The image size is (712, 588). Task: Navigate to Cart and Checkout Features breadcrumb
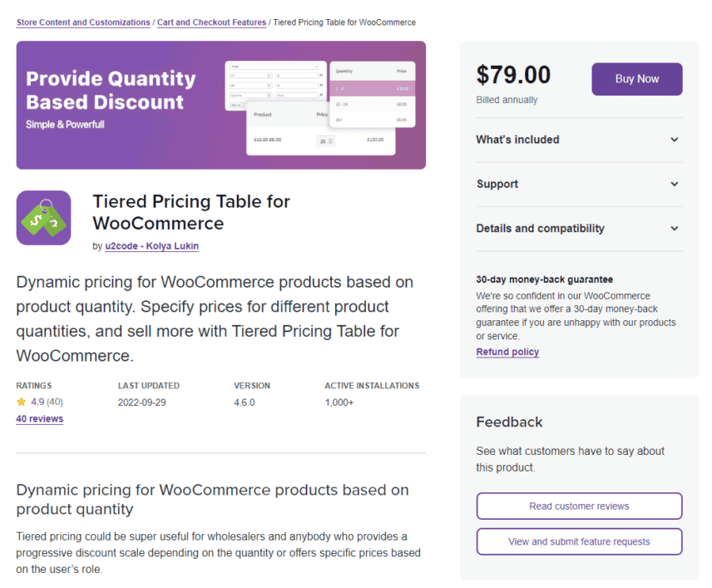pos(212,22)
